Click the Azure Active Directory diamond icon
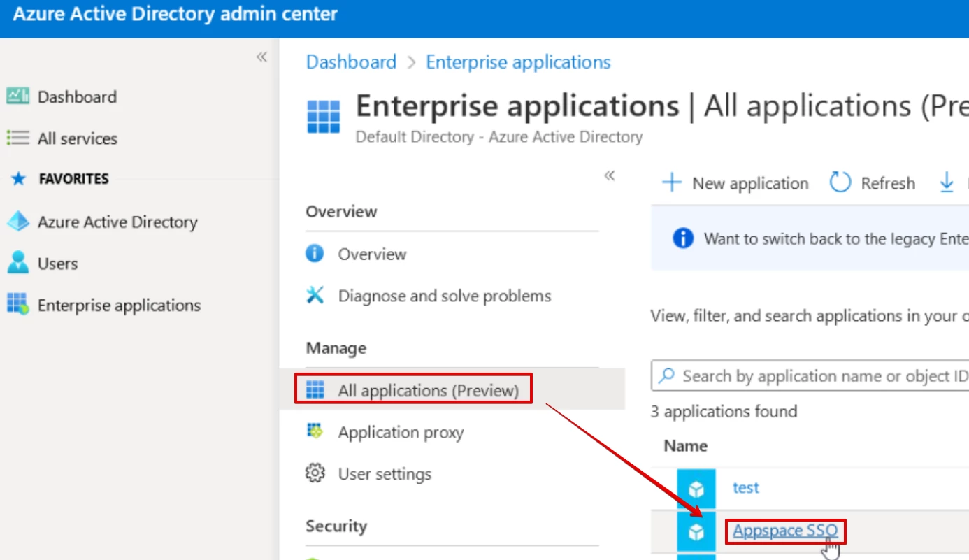 click(17, 222)
